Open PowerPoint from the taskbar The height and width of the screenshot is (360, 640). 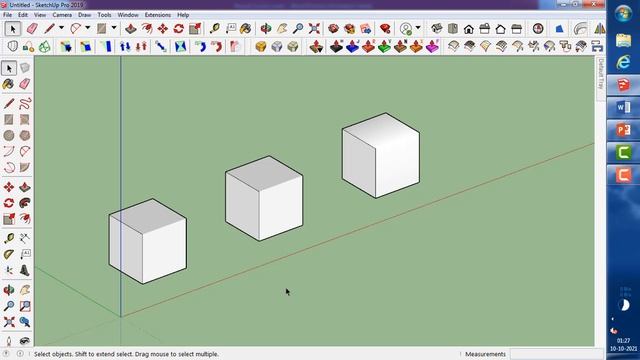coord(623,130)
